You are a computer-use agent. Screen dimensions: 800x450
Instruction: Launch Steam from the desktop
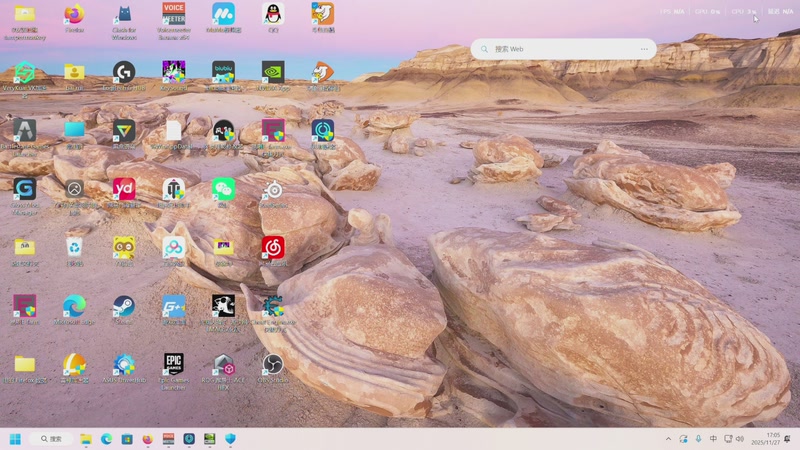[124, 310]
